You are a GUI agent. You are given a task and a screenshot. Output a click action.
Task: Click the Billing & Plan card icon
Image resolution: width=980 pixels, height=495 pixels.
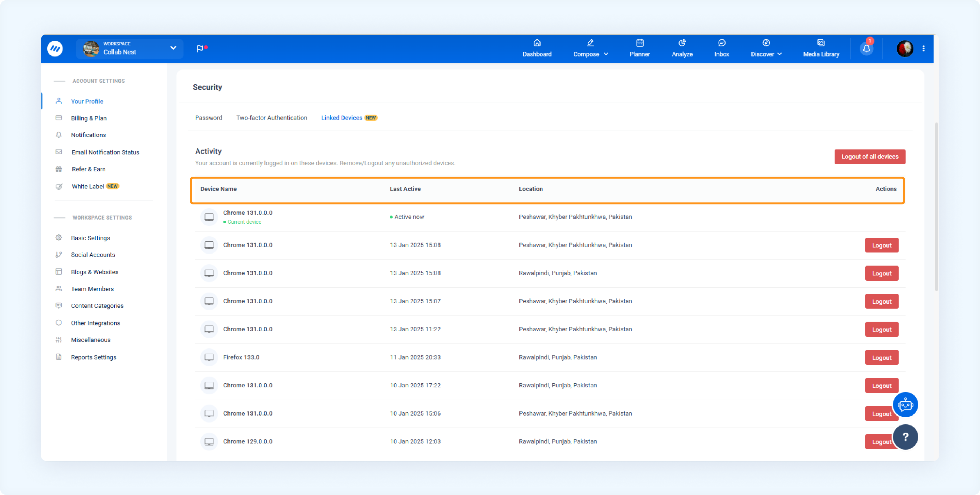click(x=58, y=118)
